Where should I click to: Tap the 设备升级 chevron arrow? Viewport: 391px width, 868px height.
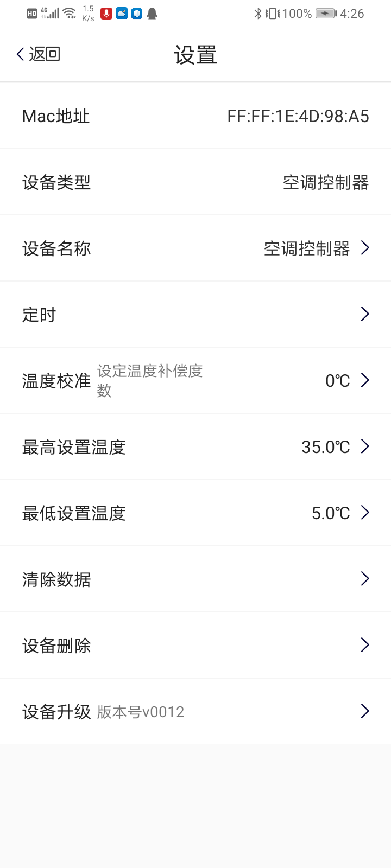coord(365,711)
